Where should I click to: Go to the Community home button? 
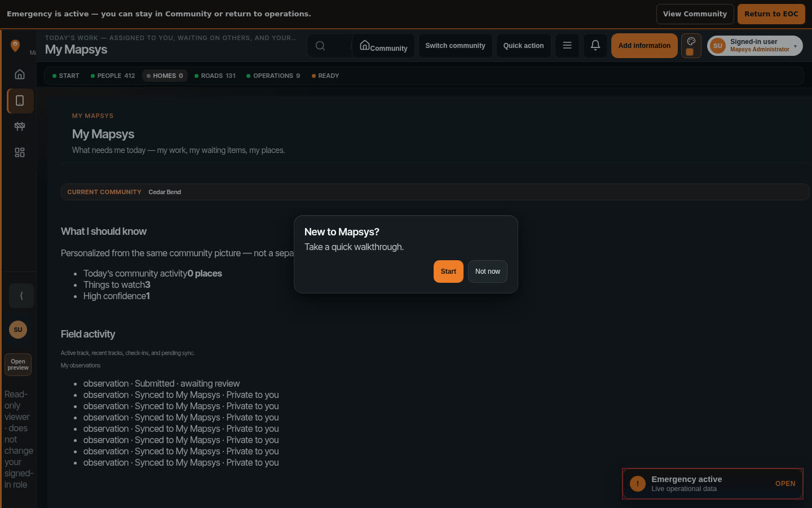(x=383, y=46)
